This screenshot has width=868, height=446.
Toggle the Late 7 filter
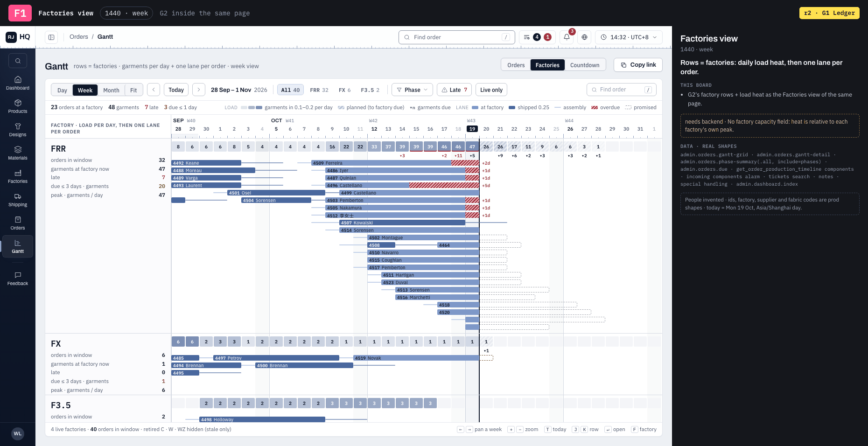454,90
